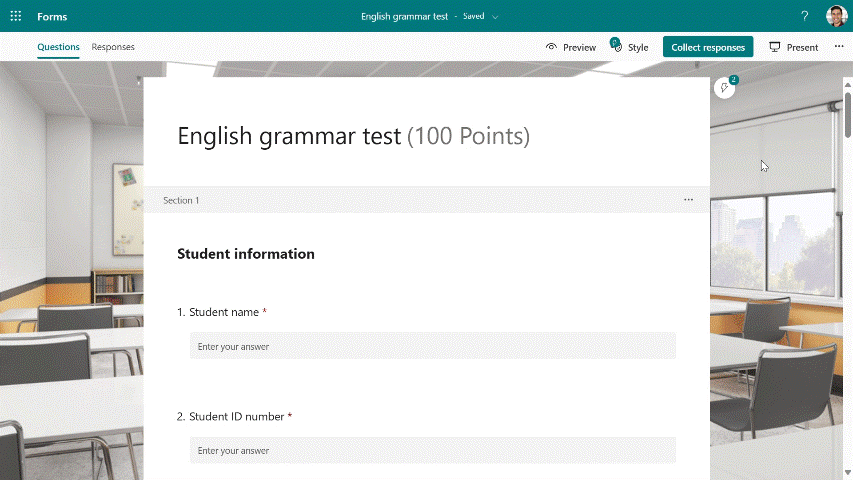Click the Preview eye icon
Screen dimensions: 853x480
pos(551,47)
